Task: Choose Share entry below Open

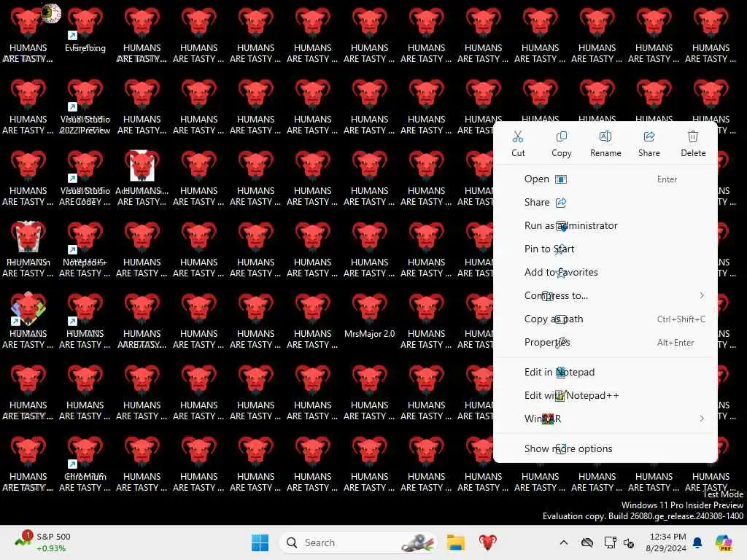Action: (x=605, y=203)
